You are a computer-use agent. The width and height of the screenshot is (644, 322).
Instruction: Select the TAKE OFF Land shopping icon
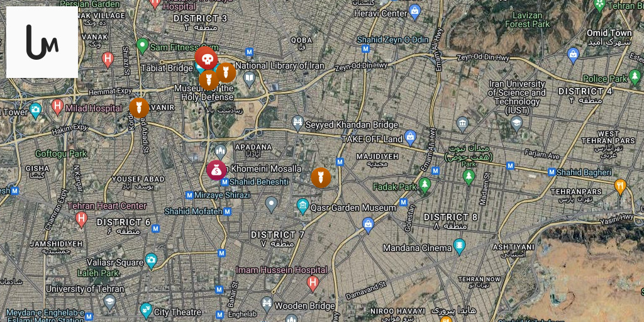pos(410,138)
